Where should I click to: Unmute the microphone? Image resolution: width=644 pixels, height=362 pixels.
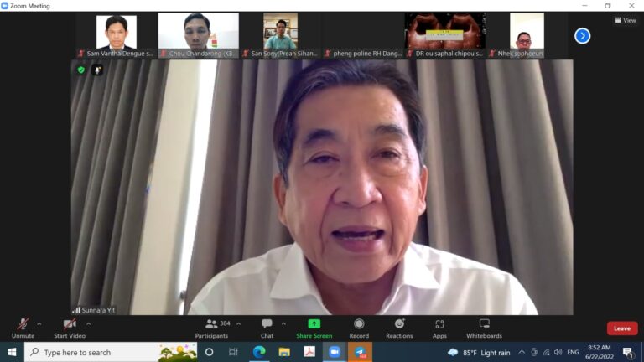click(23, 325)
